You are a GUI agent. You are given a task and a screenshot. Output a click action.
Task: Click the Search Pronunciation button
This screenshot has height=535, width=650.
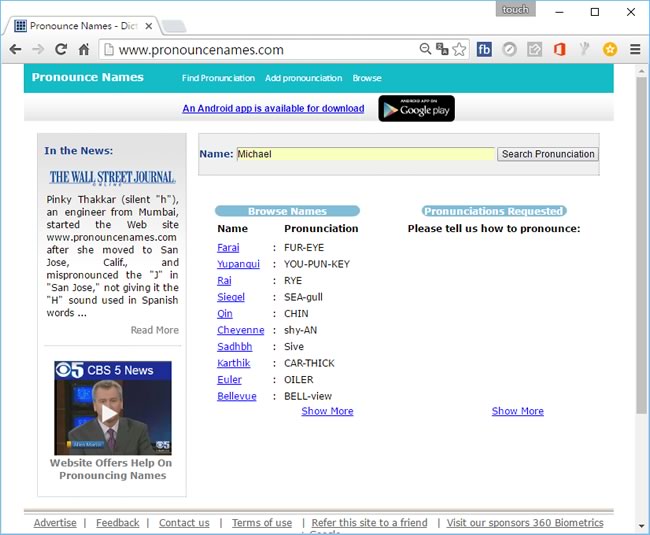click(548, 154)
